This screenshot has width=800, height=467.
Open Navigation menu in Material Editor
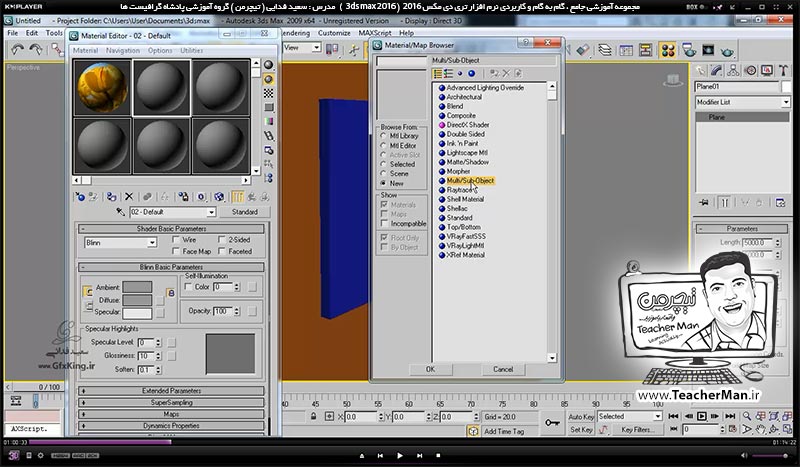point(122,51)
